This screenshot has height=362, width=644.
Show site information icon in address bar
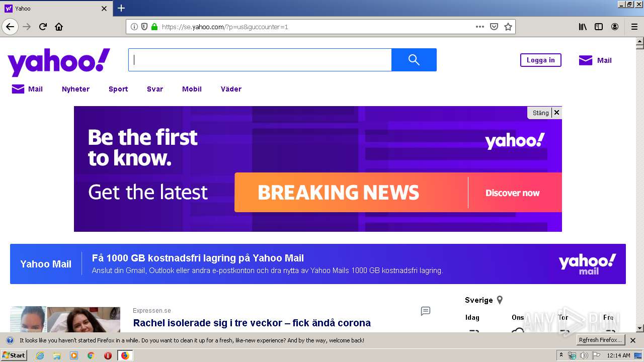134,27
